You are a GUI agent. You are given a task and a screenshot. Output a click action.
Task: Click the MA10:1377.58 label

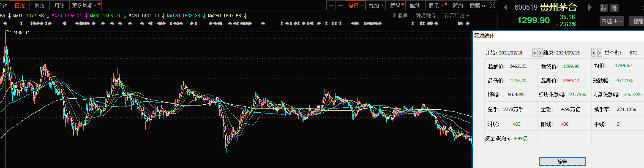pyautogui.click(x=28, y=16)
